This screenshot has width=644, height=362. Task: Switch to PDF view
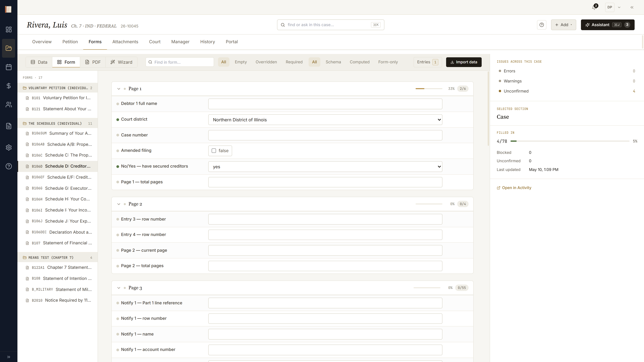click(x=93, y=62)
